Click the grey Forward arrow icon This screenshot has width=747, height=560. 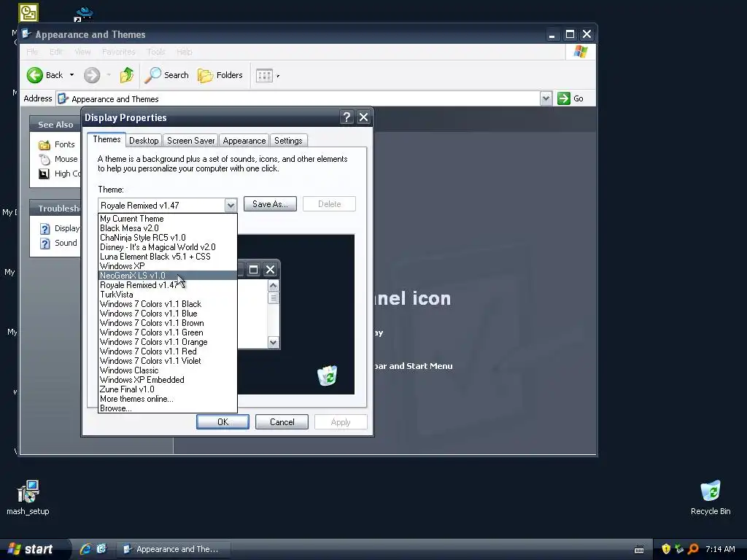tap(92, 75)
